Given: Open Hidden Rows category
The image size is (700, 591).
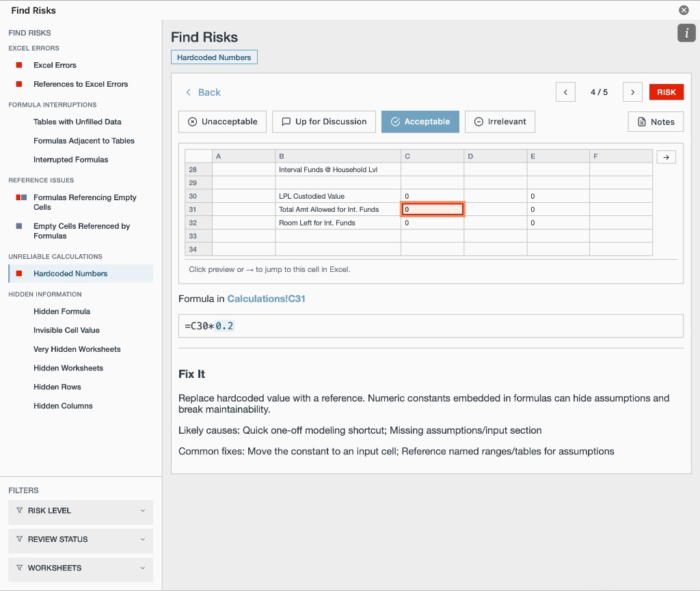Looking at the screenshot, I should pyautogui.click(x=57, y=387).
